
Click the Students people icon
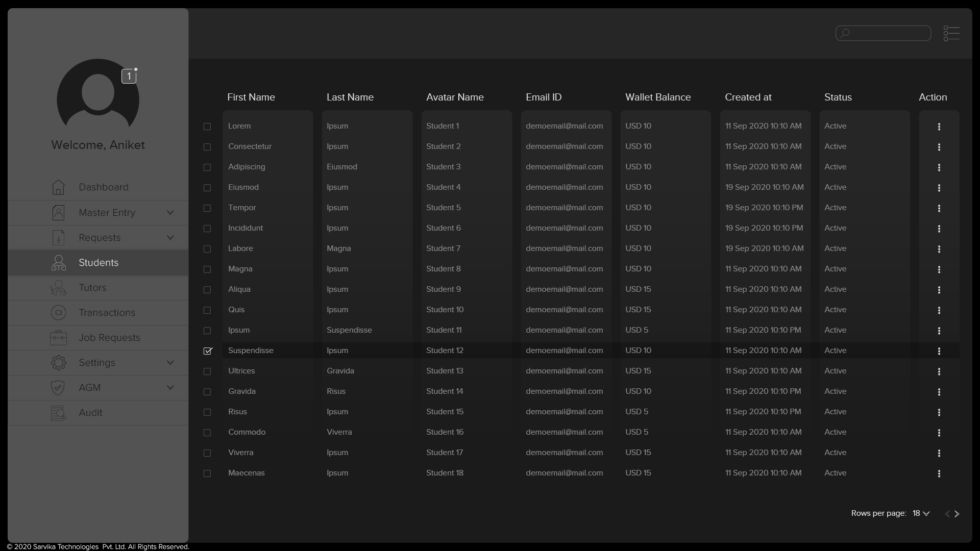click(x=58, y=263)
